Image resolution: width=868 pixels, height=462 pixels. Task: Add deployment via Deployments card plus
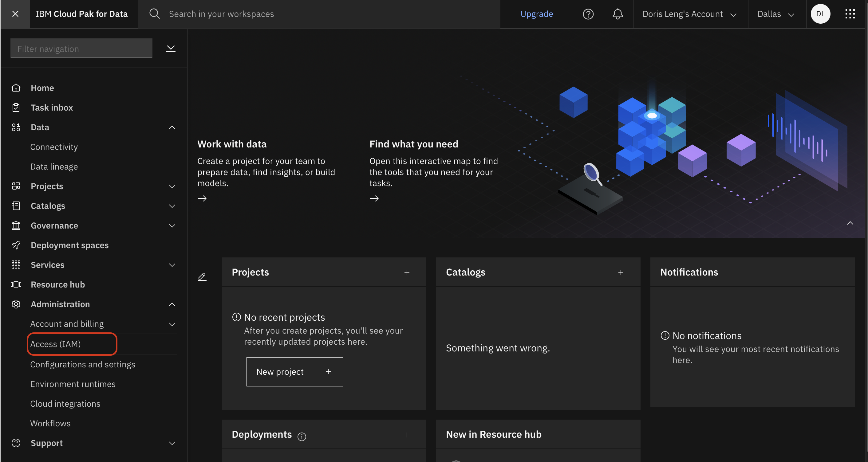407,435
